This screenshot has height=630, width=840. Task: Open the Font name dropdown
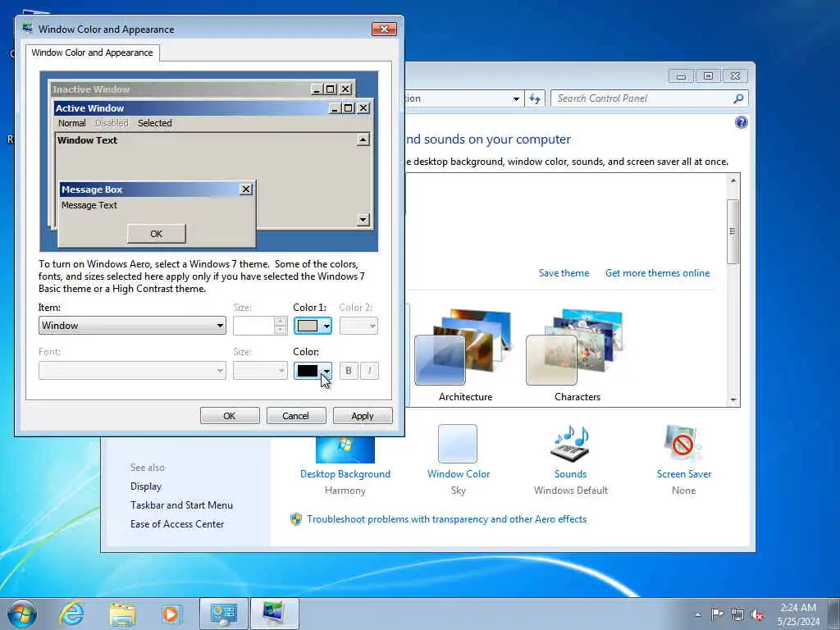[x=132, y=370]
